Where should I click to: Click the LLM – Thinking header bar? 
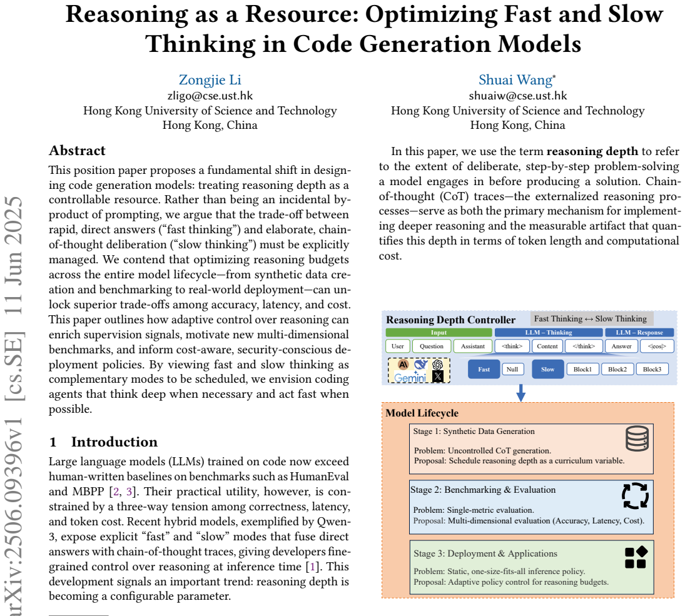pos(548,333)
